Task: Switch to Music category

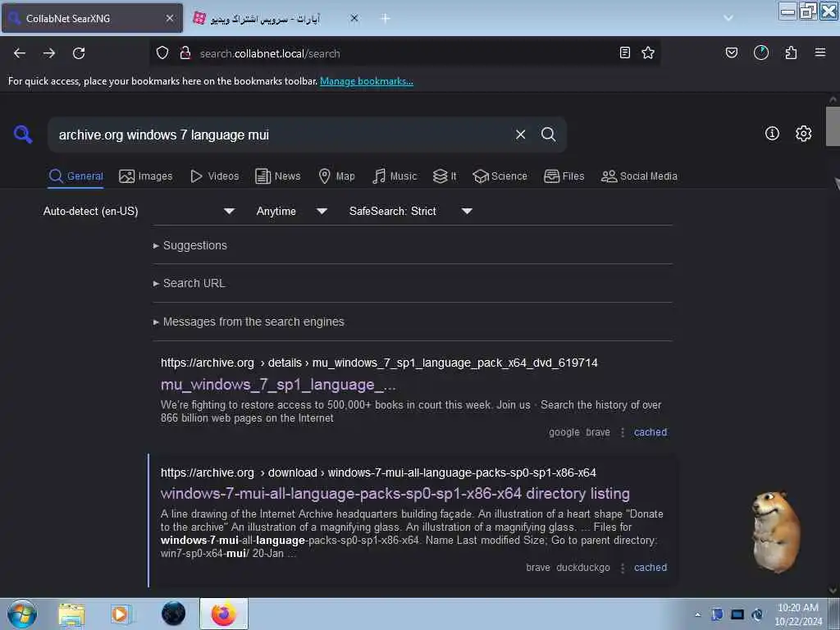Action: point(395,176)
